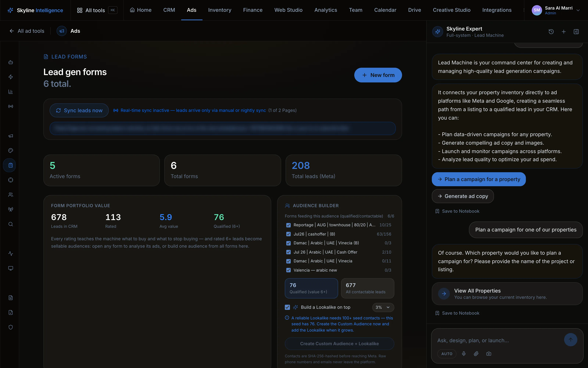This screenshot has width=588, height=368.
Task: Click Generate ad copy suggestion
Action: [463, 196]
